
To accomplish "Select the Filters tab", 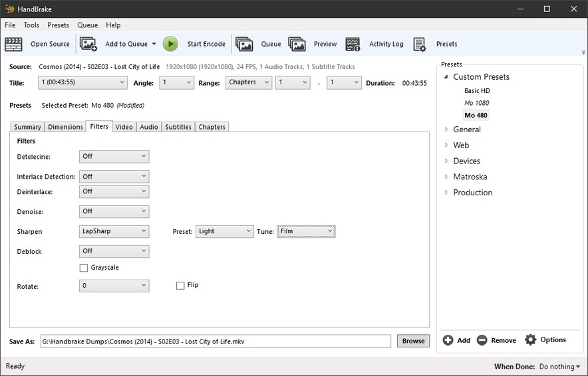I will [99, 126].
